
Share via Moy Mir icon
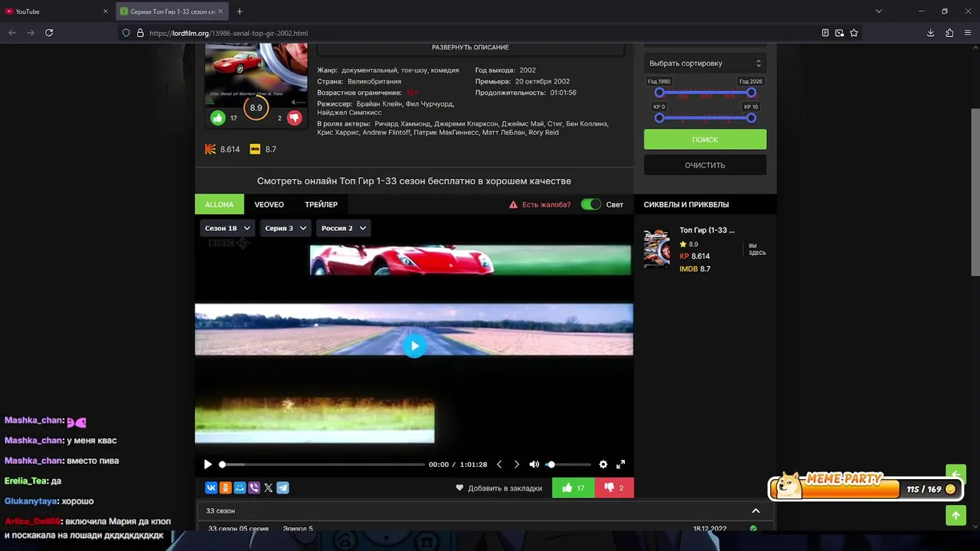click(x=240, y=487)
